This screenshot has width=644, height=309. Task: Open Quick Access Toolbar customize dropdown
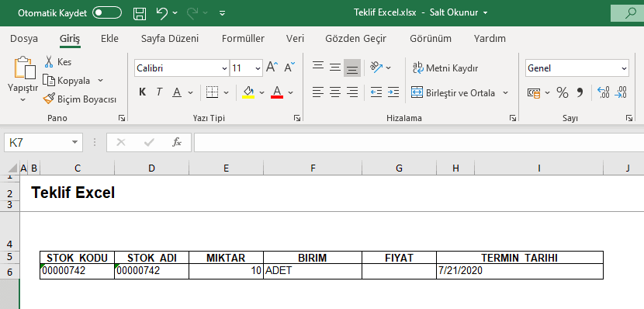222,13
